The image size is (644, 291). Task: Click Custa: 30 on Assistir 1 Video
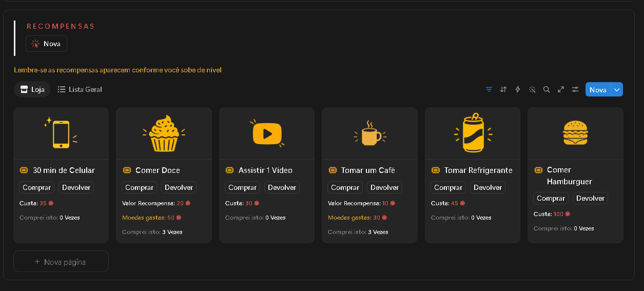[x=242, y=203]
